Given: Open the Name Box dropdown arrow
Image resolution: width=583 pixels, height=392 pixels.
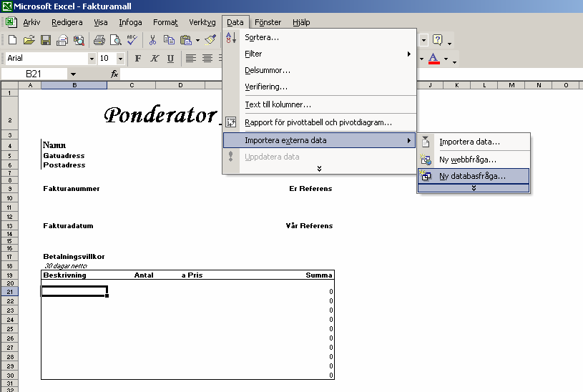Looking at the screenshot, I should 73,74.
